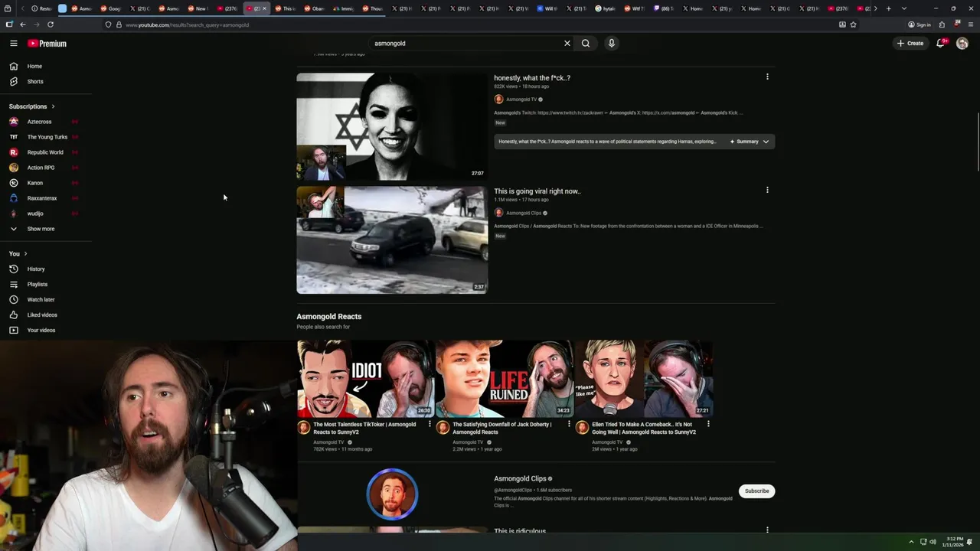
Task: Open 'This is going viral right now..' title
Action: (537, 191)
